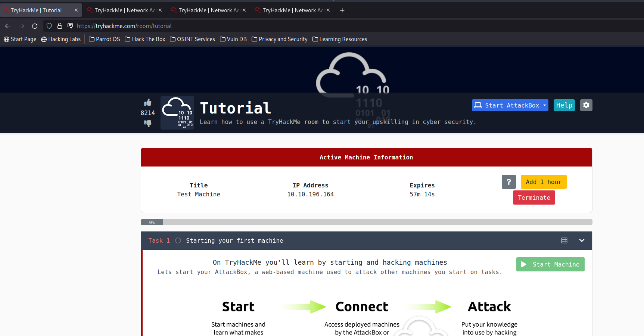
Task: Click the Task 1 header title
Action: tap(234, 240)
